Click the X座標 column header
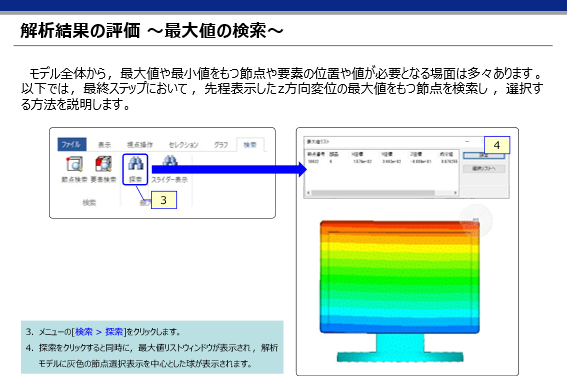 (358, 154)
